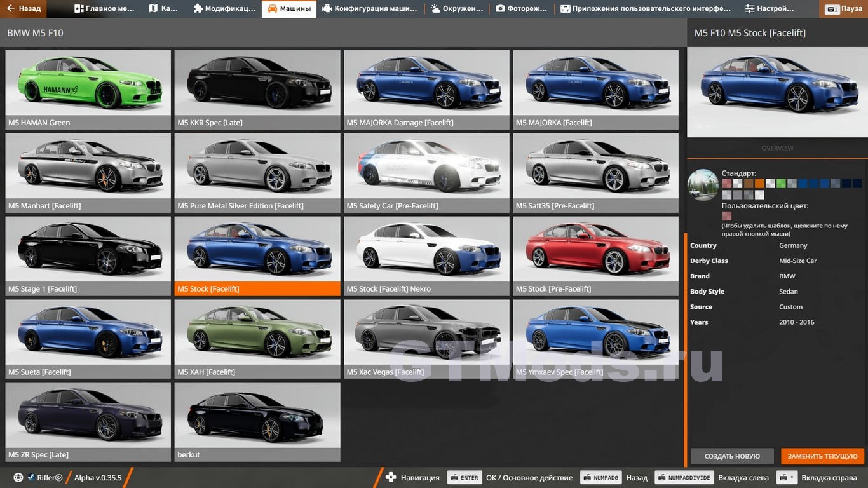Select the M5 HAMAN Green configuration
This screenshot has height=488, width=868.
point(88,90)
